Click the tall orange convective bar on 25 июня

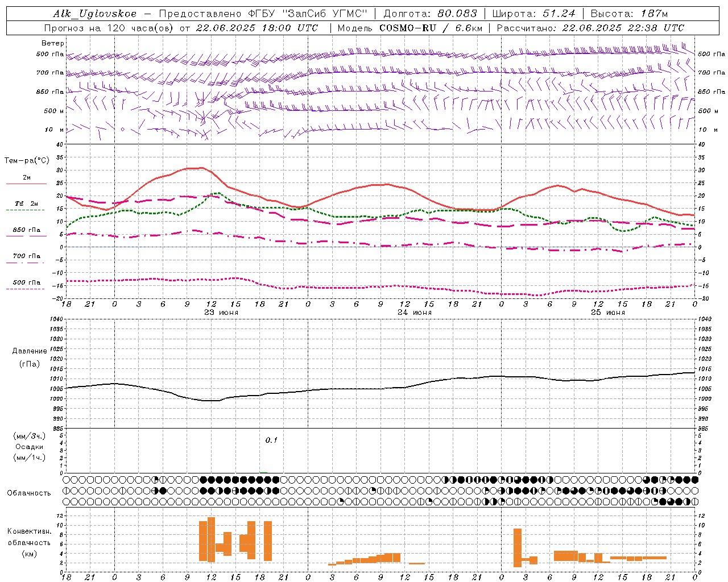518,548
